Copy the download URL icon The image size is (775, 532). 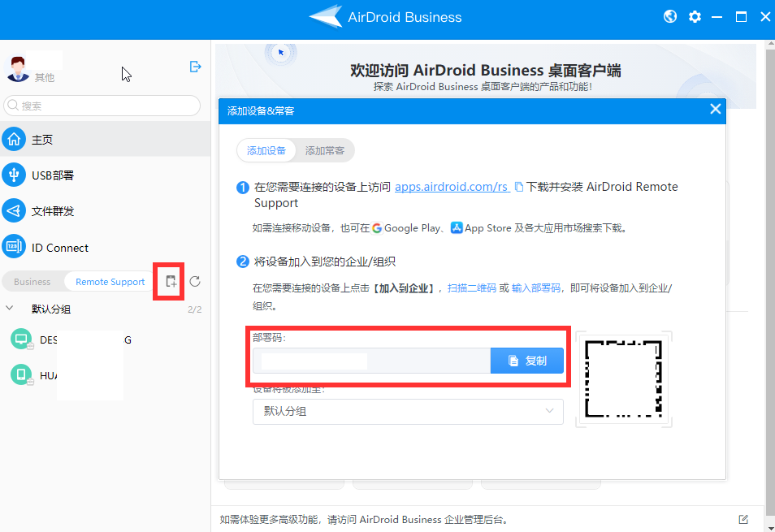pos(518,187)
